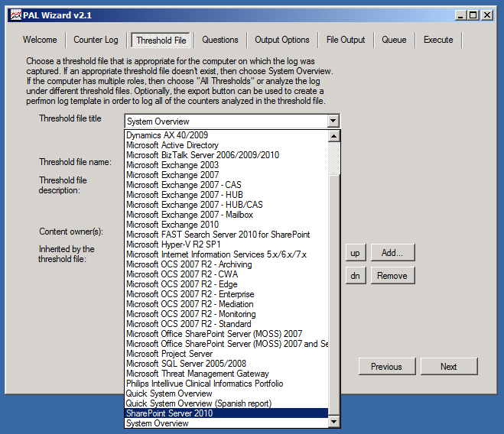Choose Microsoft OCS 2007 R2 - Archiving

click(x=226, y=264)
